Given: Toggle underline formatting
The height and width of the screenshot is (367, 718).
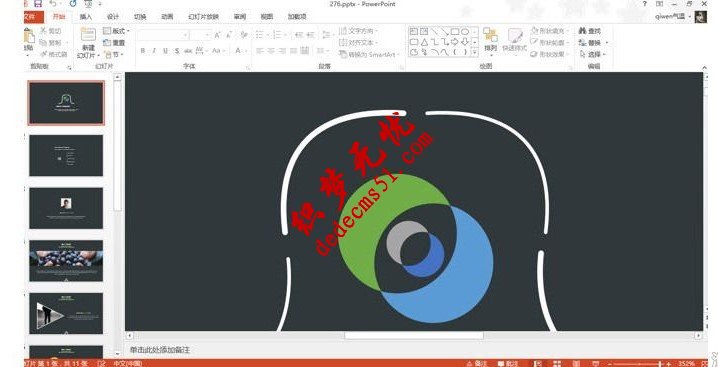Looking at the screenshot, I should pyautogui.click(x=165, y=51).
